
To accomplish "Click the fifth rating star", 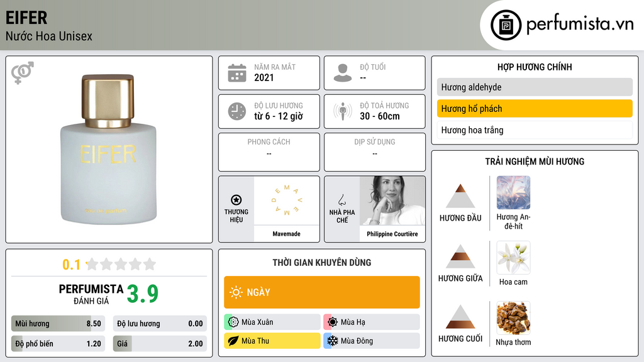I will 150,264.
